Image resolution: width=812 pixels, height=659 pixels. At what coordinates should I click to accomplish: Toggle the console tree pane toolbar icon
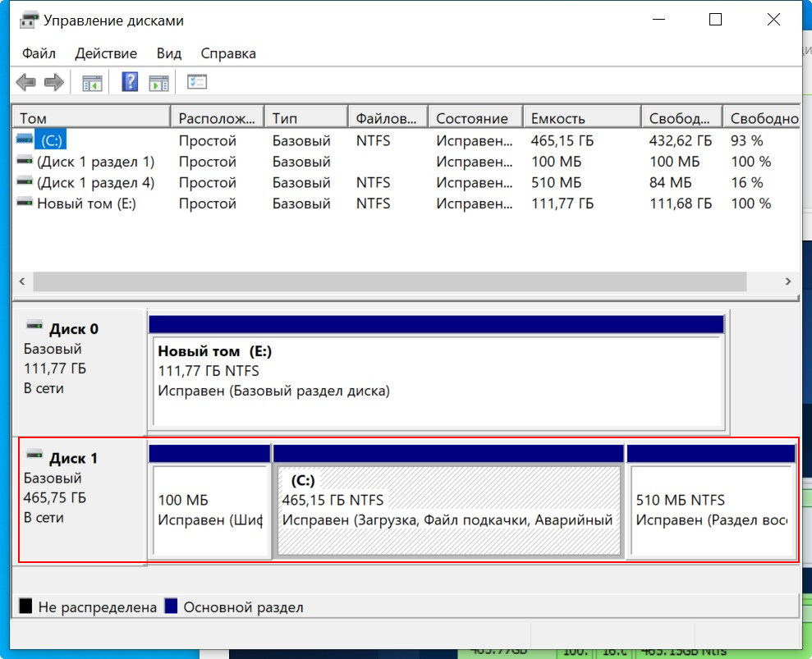click(91, 82)
